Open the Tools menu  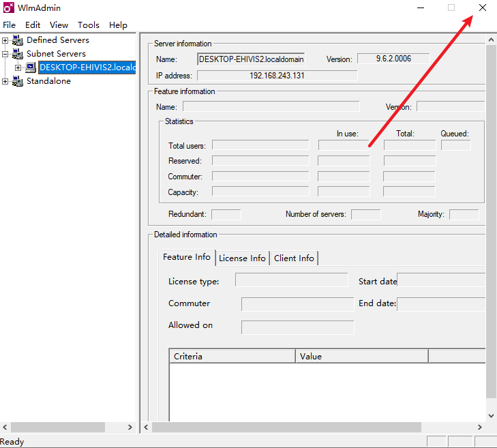(89, 25)
